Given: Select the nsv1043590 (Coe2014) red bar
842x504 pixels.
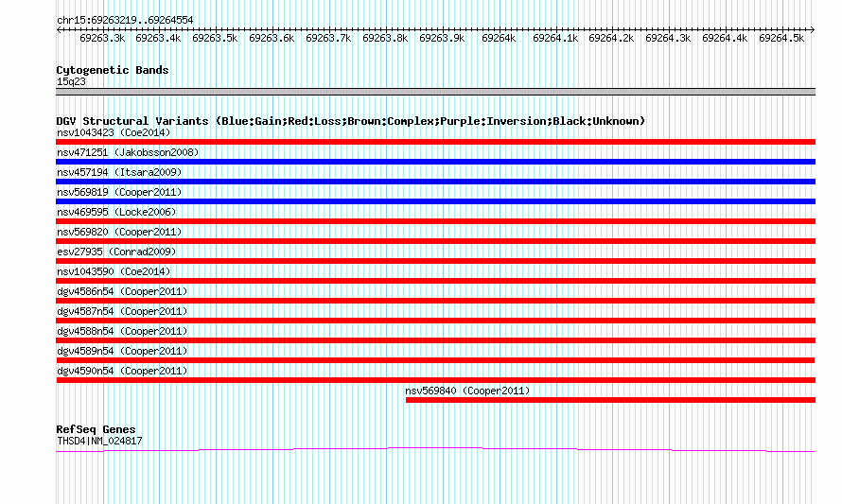Looking at the screenshot, I should tap(435, 281).
